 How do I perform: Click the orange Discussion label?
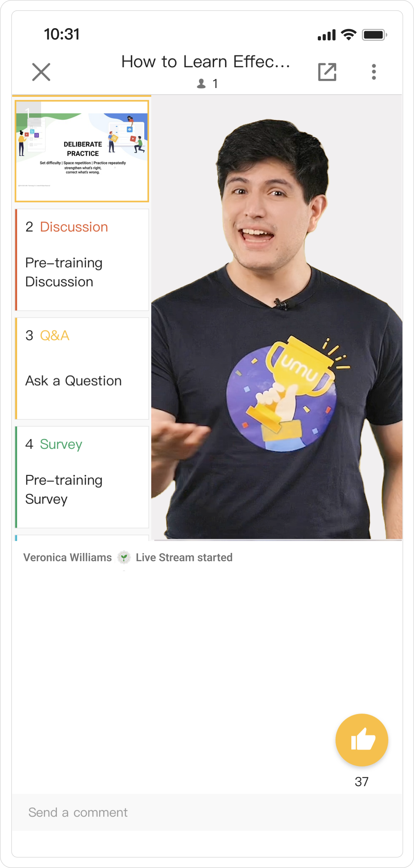coord(74,227)
